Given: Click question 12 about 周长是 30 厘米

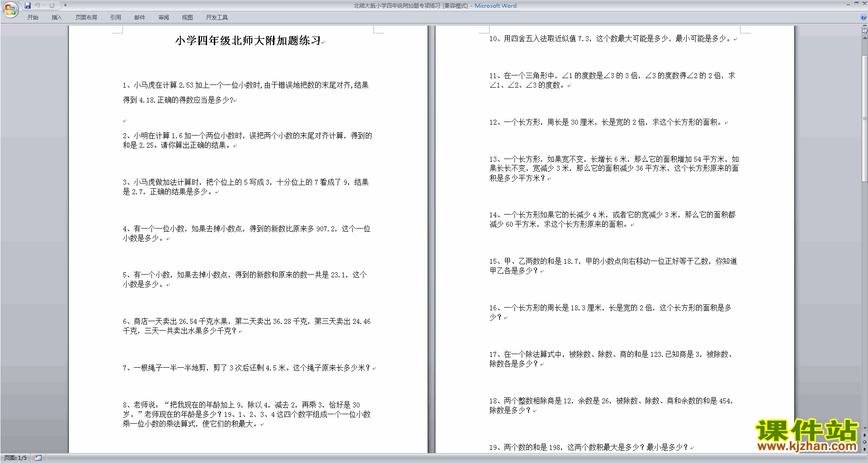Looking at the screenshot, I should (x=606, y=122).
